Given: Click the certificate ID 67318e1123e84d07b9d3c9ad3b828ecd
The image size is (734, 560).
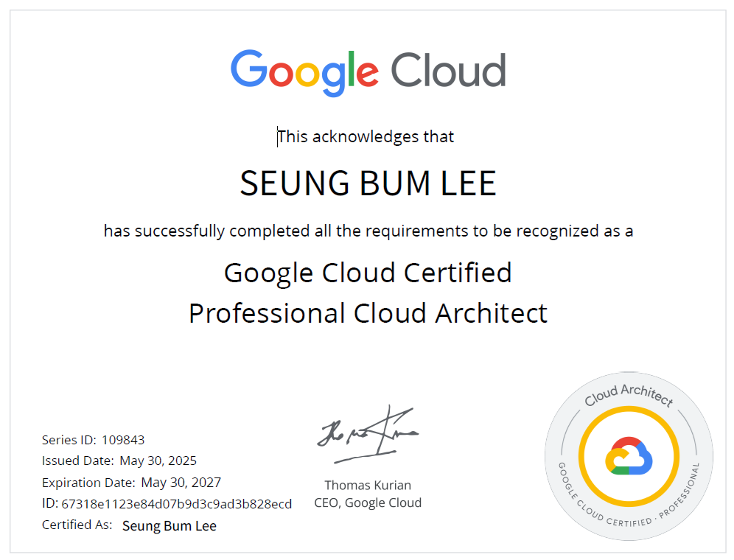Looking at the screenshot, I should (176, 504).
